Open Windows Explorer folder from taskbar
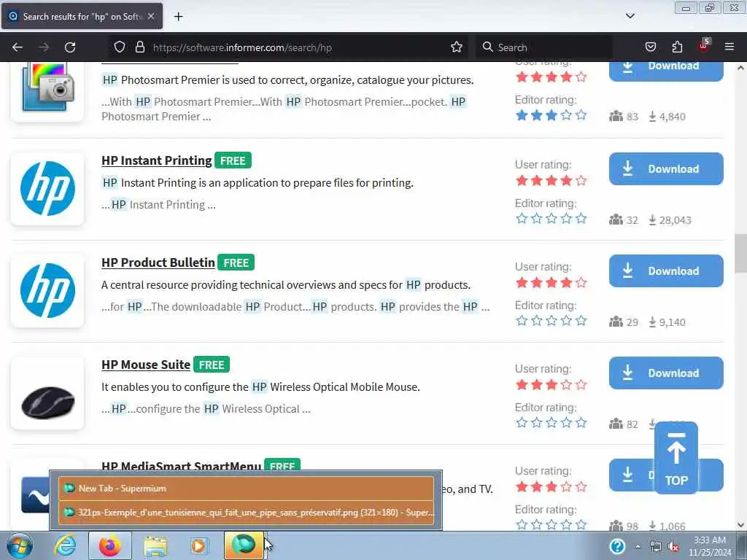This screenshot has width=747, height=560. 155,545
